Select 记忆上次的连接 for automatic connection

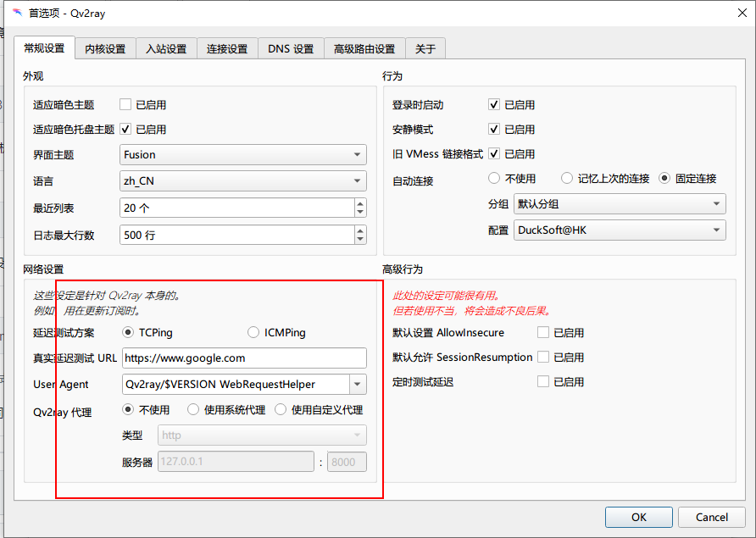coord(568,178)
